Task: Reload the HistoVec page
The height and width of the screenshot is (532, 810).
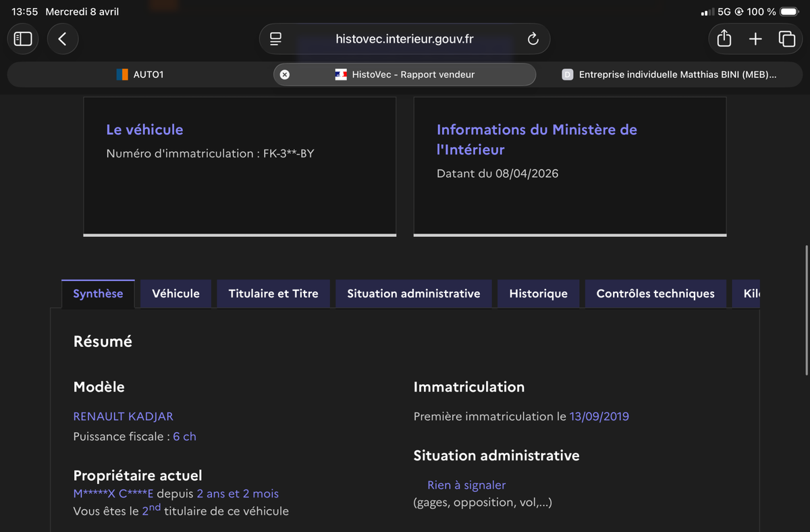Action: 533,39
